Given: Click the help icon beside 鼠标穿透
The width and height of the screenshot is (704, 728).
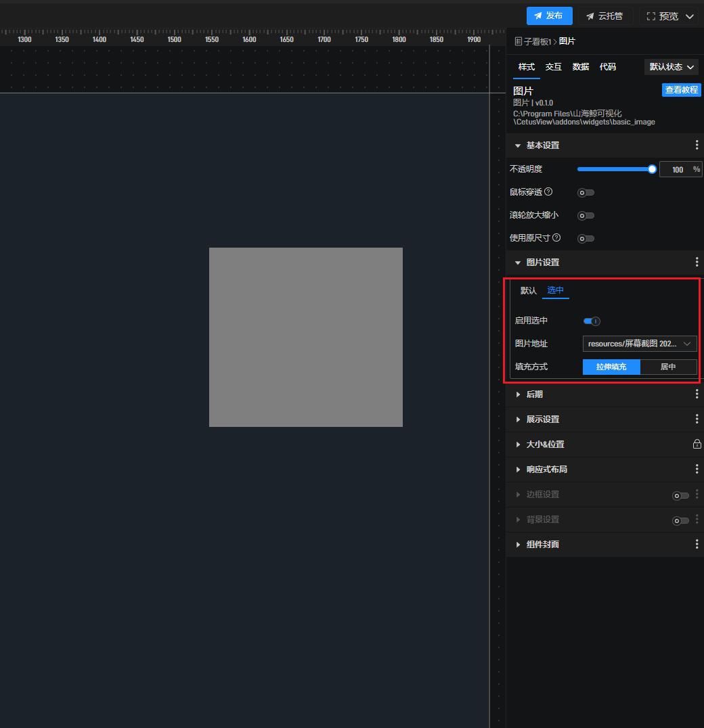Looking at the screenshot, I should (548, 192).
